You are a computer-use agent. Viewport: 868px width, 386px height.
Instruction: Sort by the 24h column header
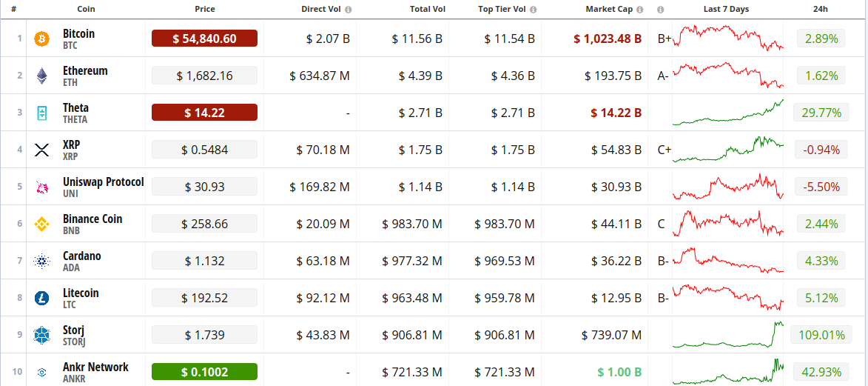pyautogui.click(x=821, y=9)
